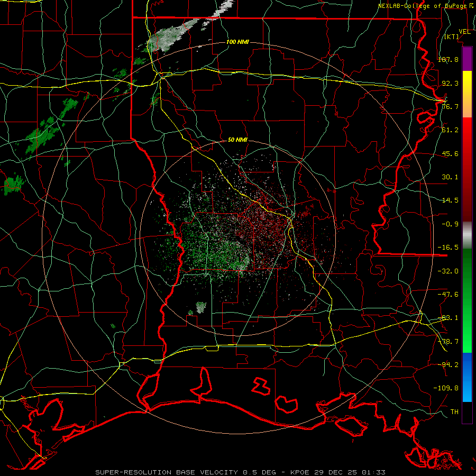Click the -16.5 velocity scale value
The width and height of the screenshot is (476, 476).
448,248
